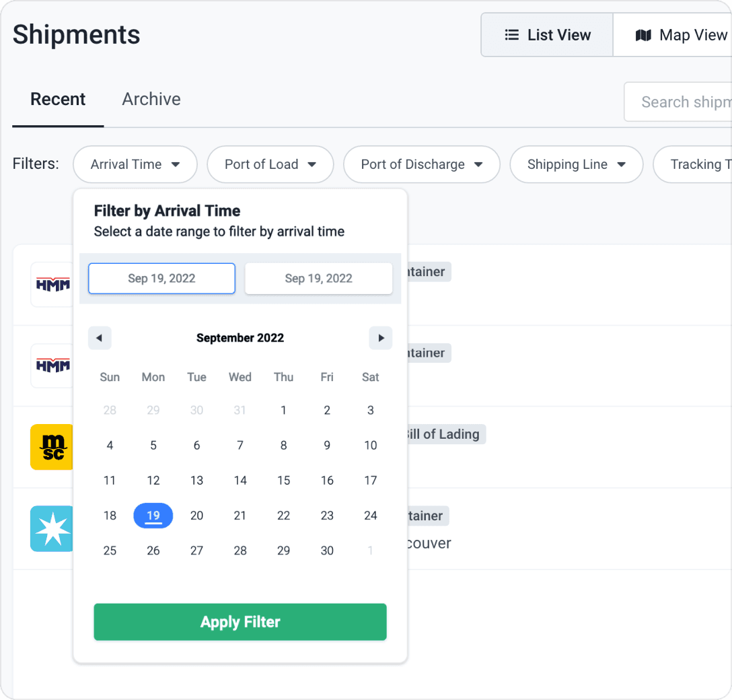Switch to List View
The width and height of the screenshot is (732, 700).
point(547,35)
